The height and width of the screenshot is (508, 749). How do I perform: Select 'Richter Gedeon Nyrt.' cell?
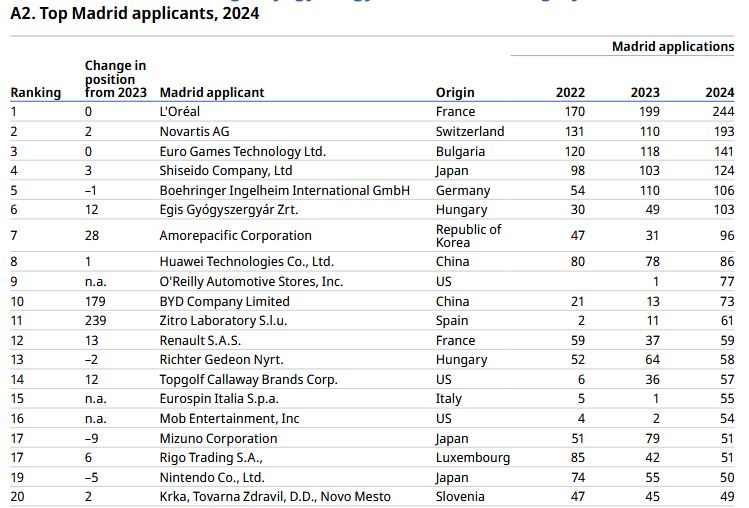point(221,360)
